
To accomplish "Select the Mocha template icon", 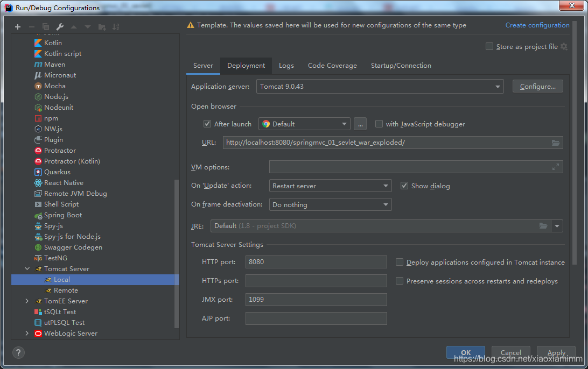I will (x=38, y=86).
